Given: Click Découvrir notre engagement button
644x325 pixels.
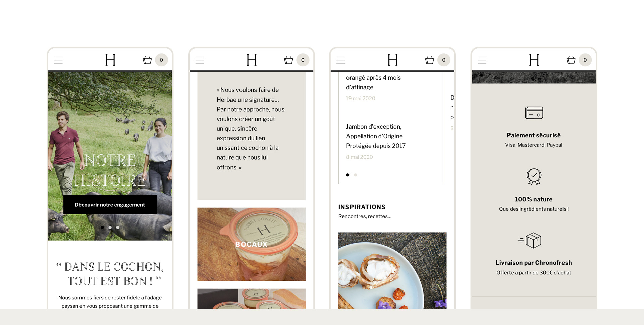Looking at the screenshot, I should point(110,205).
